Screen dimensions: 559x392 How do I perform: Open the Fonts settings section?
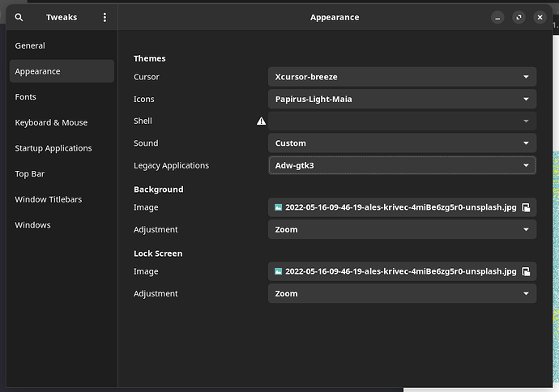tap(26, 97)
